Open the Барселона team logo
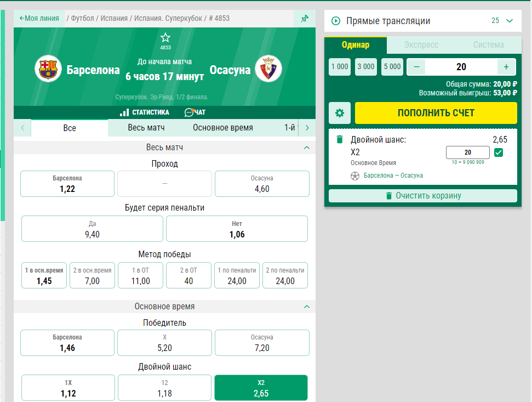 point(48,69)
